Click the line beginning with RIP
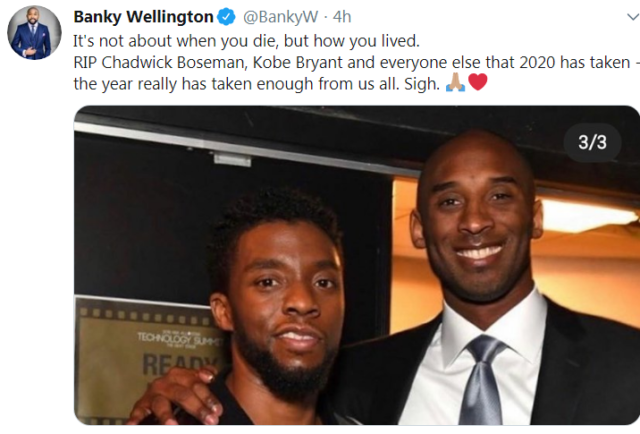 pyautogui.click(x=356, y=62)
